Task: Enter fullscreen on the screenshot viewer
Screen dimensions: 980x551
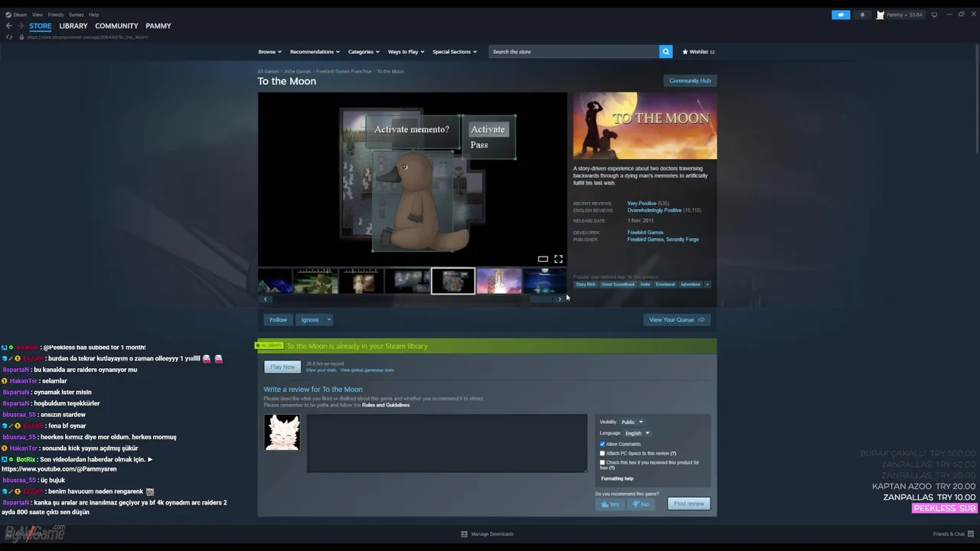Action: click(x=558, y=259)
